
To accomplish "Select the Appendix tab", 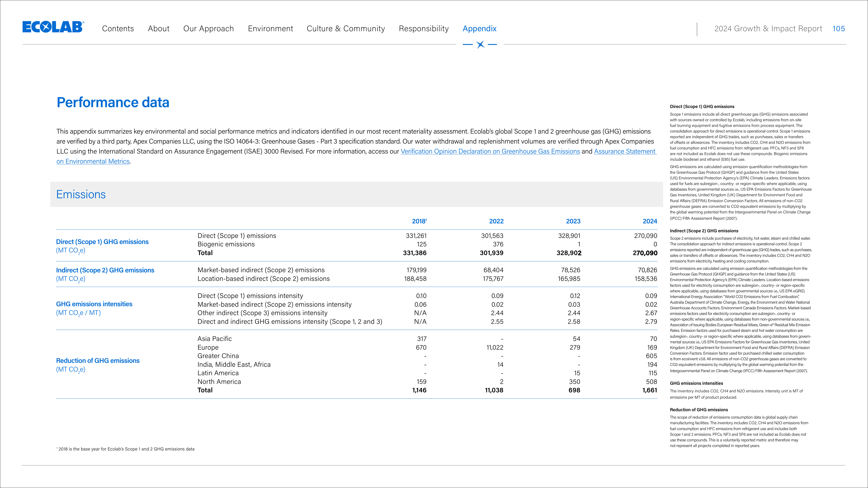I will (x=480, y=29).
